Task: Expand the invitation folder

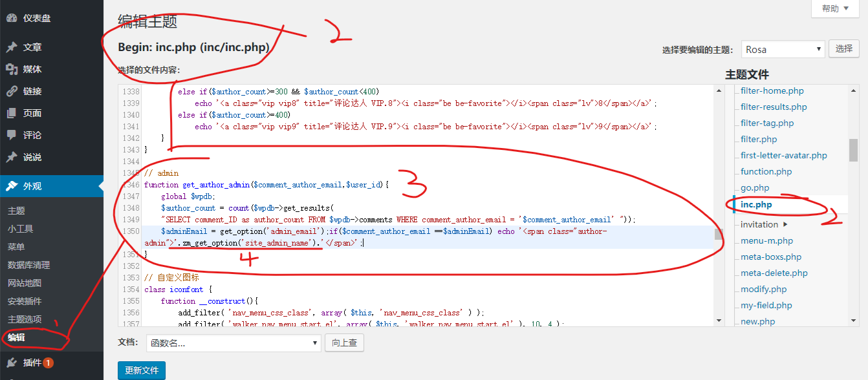Action: 785,225
